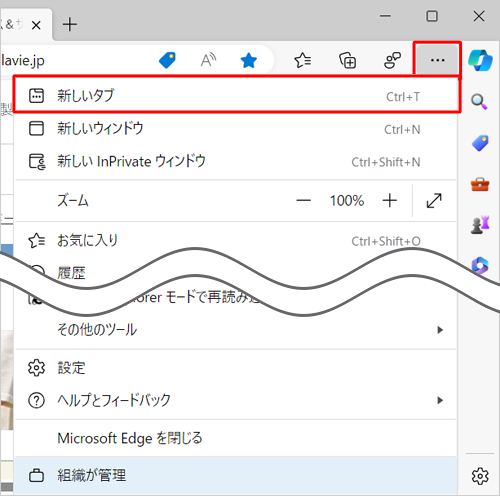Click 組織が管理 menu entry
500x496 pixels.
pyautogui.click(x=236, y=475)
